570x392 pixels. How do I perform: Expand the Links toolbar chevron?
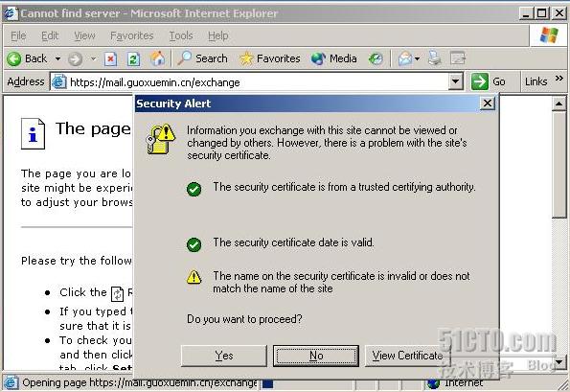(559, 79)
